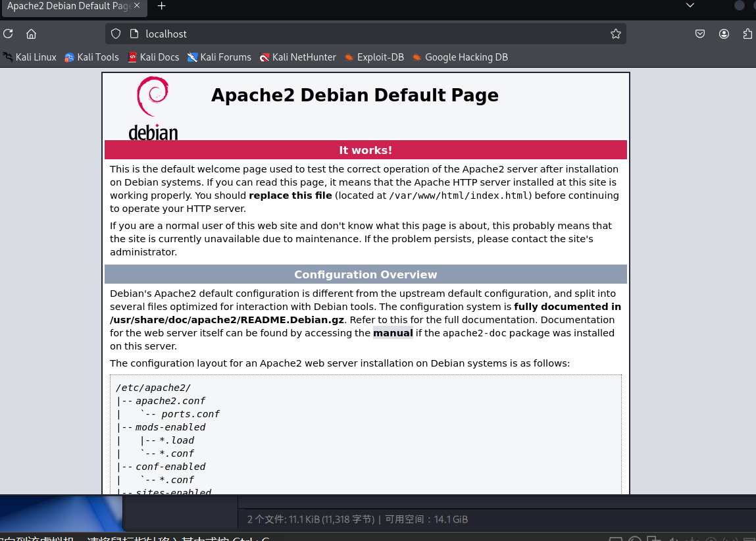
Task: Click the /usr/share/doc/apache2/README.Debian.gz path text
Action: 227,320
